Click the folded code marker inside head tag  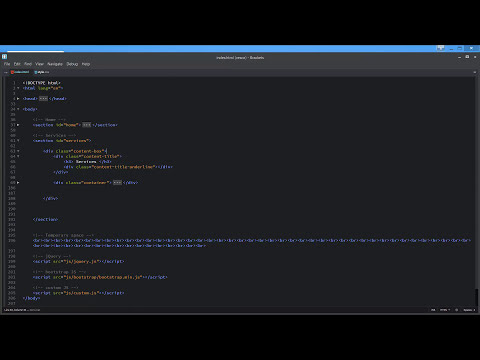[x=43, y=99]
